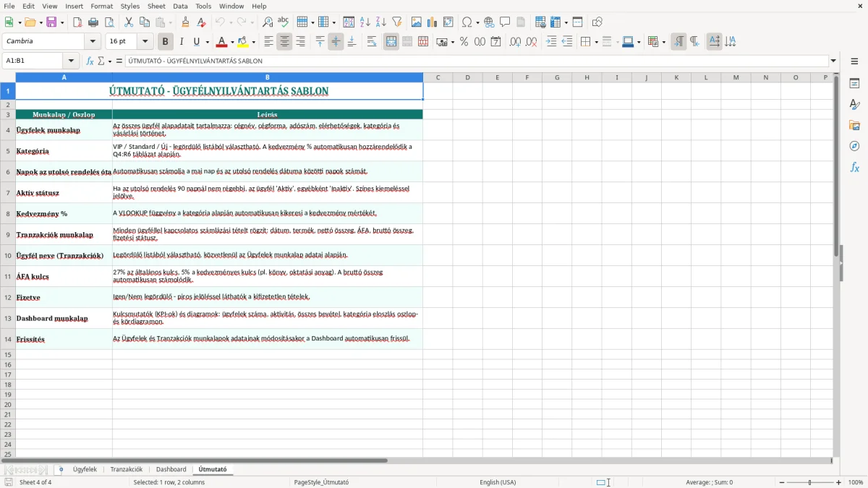This screenshot has height=488, width=868.
Task: Open Find & Replace tool
Action: pyautogui.click(x=268, y=22)
